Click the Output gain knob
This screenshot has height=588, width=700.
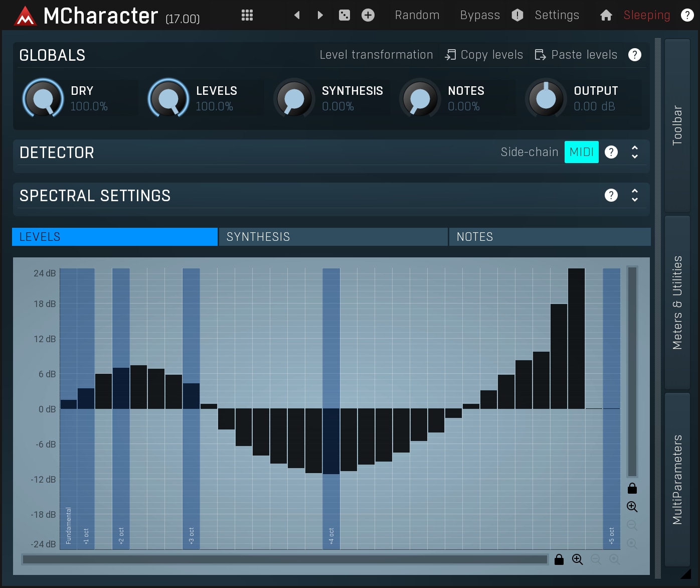coord(546,98)
